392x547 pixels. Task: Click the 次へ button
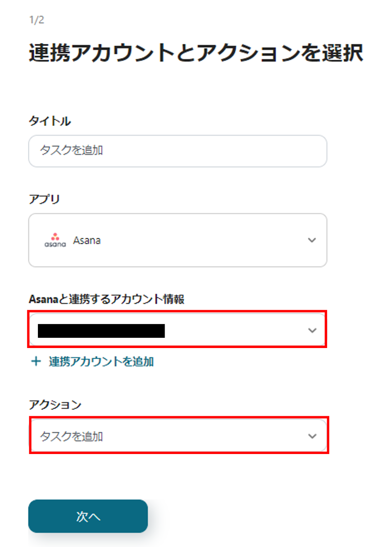coord(88,516)
